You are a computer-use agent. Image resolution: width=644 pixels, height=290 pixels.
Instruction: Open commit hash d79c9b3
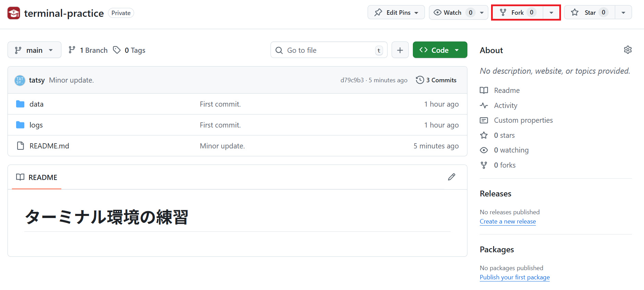coord(352,80)
